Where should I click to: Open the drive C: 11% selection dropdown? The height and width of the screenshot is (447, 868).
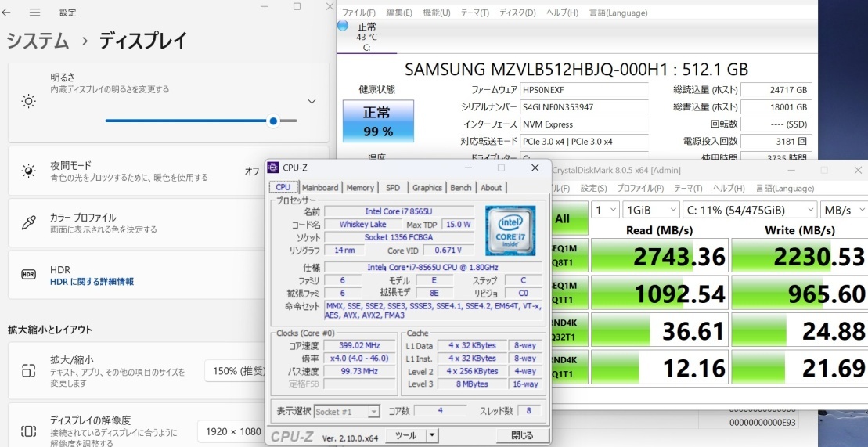click(x=750, y=210)
